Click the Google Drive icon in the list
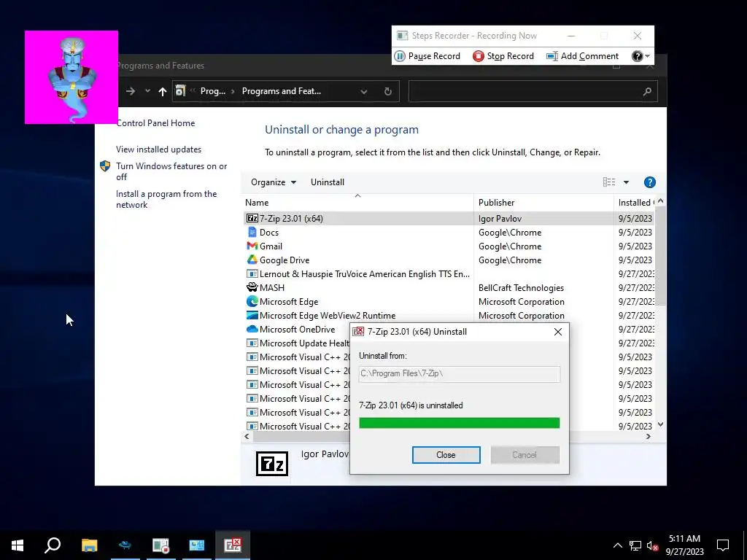Image resolution: width=747 pixels, height=560 pixels. pyautogui.click(x=252, y=260)
